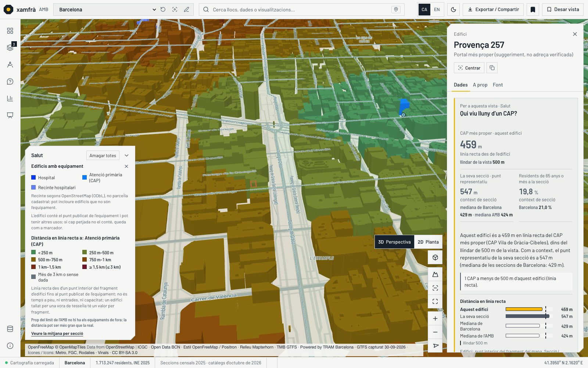
Task: Open saved views with the filled bookmark icon
Action: click(x=533, y=10)
